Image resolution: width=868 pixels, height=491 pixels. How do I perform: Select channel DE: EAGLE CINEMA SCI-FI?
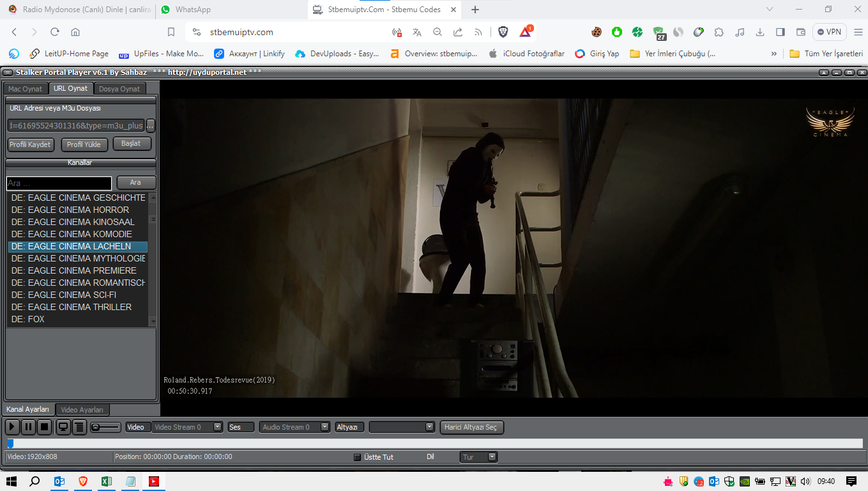click(x=78, y=295)
